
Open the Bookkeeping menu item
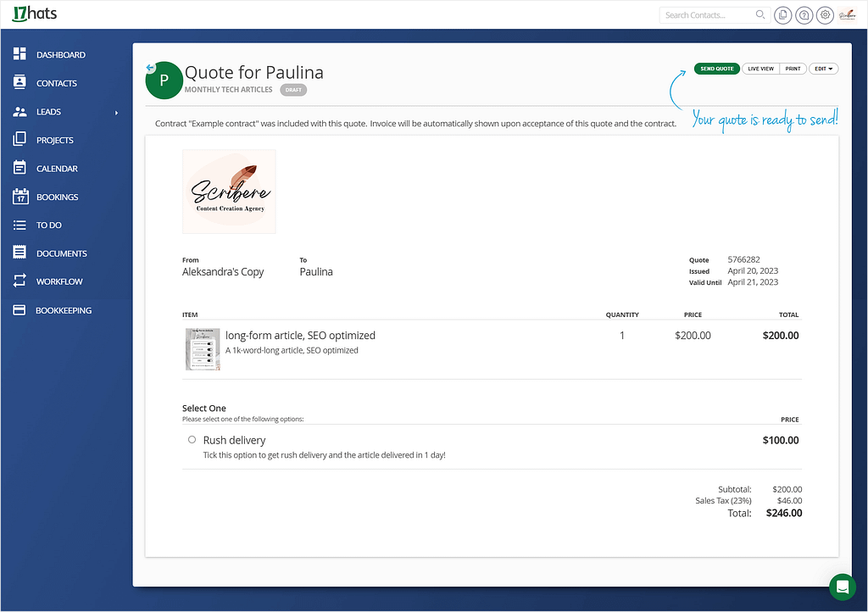(x=64, y=310)
